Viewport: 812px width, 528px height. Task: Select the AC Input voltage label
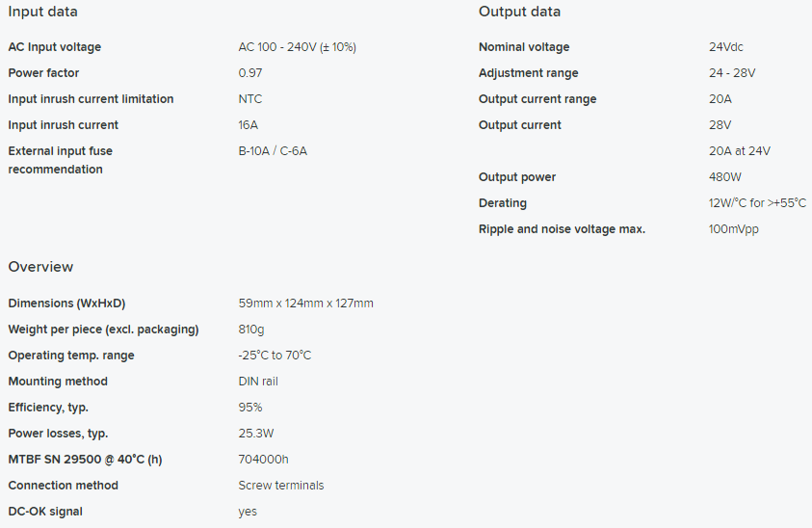[x=54, y=46]
